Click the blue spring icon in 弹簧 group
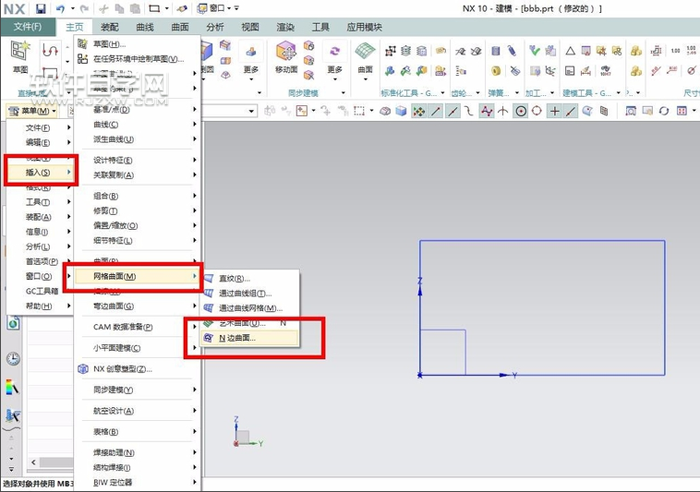700x492 pixels. click(x=512, y=51)
